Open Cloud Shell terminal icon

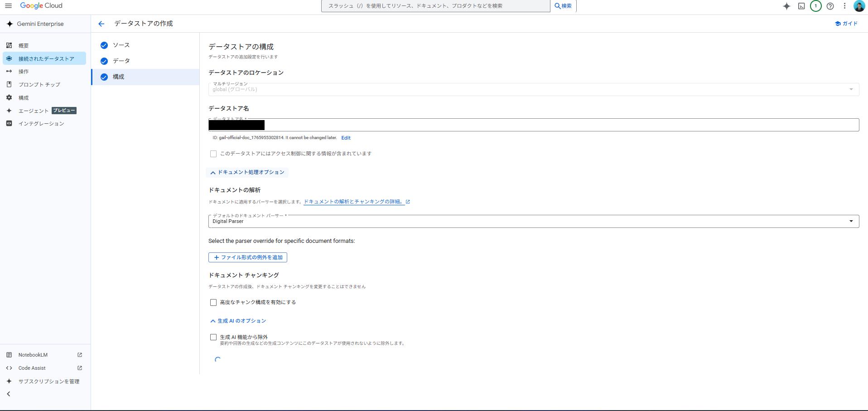[801, 6]
